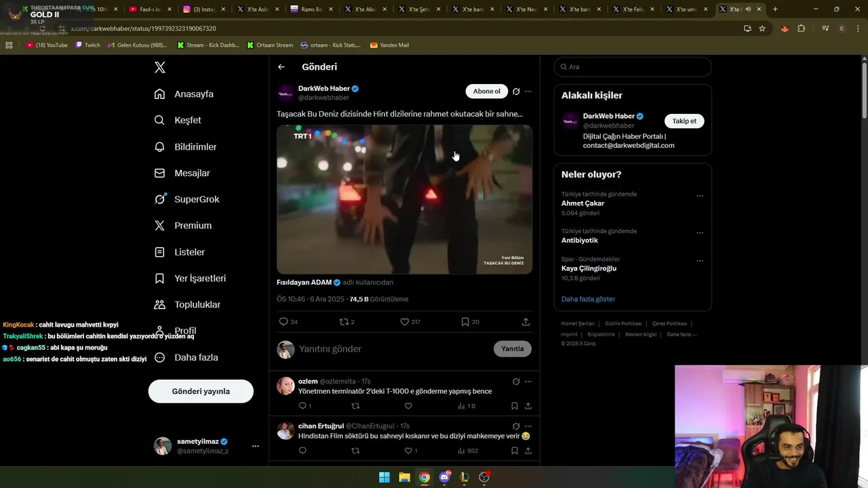
Task: Click the Yanıtla button
Action: coord(513,349)
